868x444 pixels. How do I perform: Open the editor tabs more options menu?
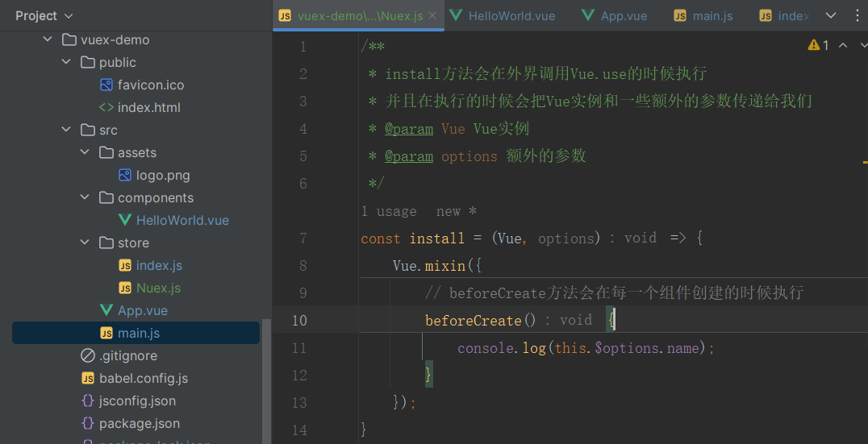(x=858, y=15)
